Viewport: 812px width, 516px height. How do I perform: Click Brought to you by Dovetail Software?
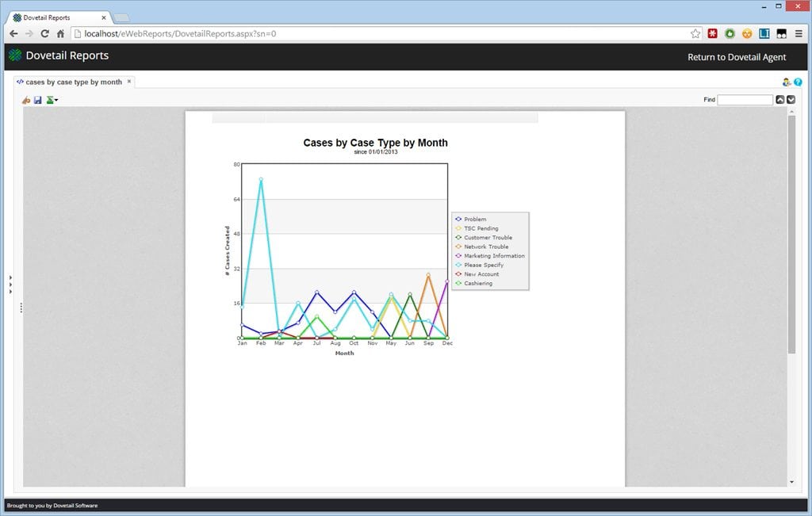click(52, 505)
